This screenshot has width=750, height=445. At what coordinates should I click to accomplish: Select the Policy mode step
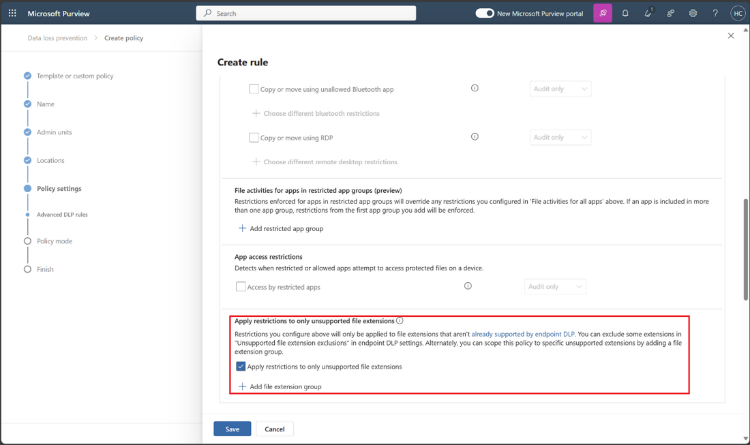55,241
